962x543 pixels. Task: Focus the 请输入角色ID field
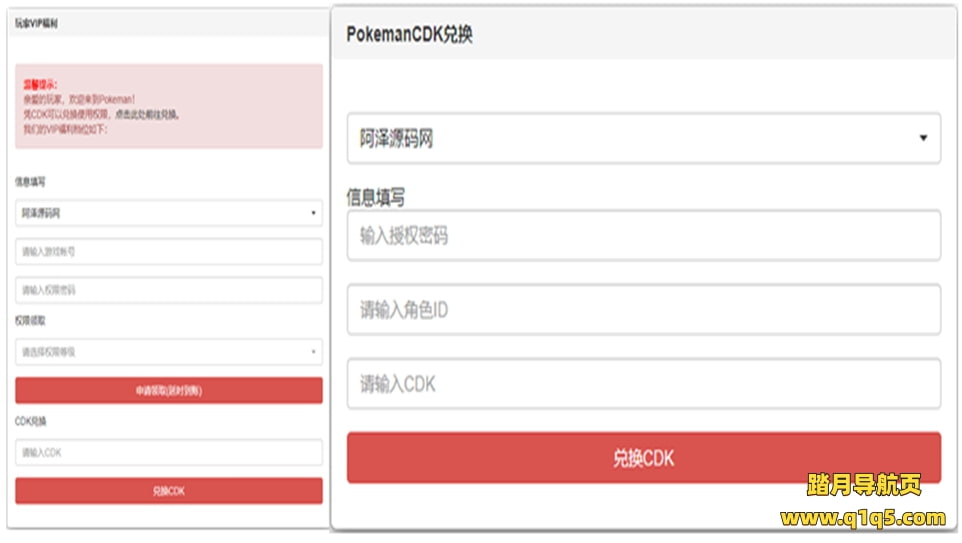click(643, 310)
